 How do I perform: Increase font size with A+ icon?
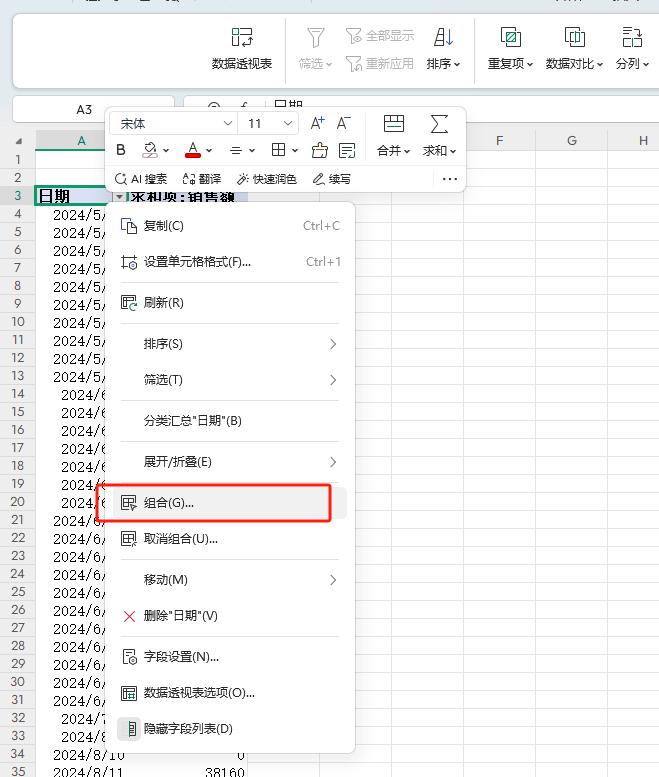tap(317, 123)
